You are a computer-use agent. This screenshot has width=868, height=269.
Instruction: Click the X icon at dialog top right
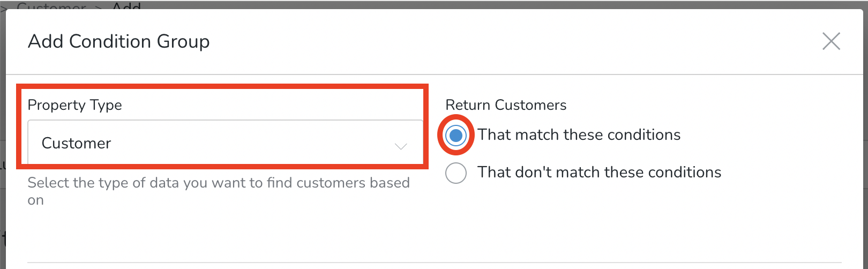pos(831,41)
